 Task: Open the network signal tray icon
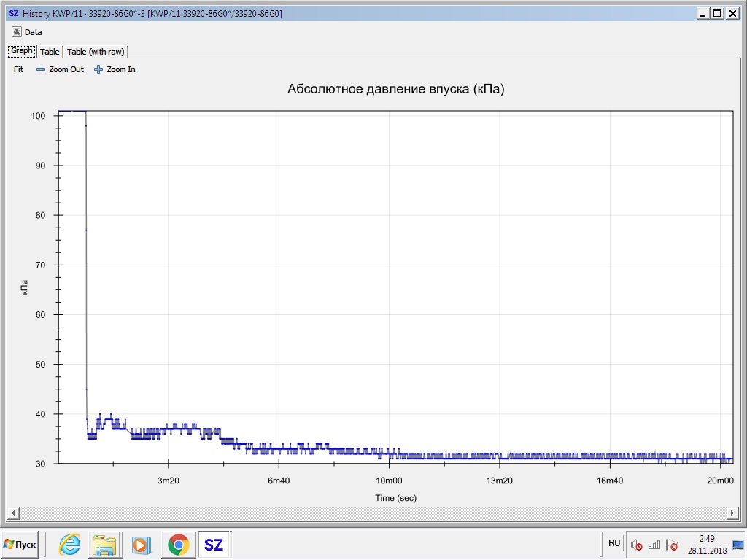pyautogui.click(x=654, y=545)
